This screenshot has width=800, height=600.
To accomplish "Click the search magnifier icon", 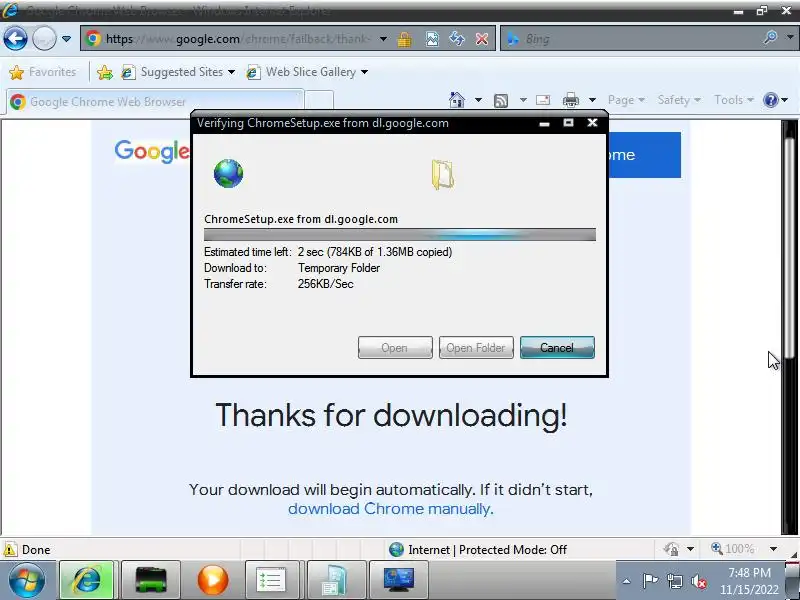I will pyautogui.click(x=770, y=37).
